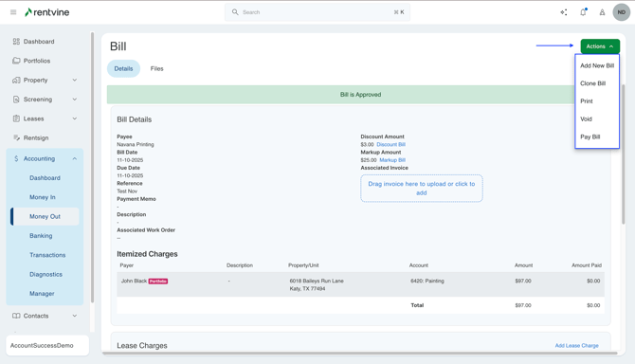Expand the Screening menu chevron
The image size is (635, 364).
[75, 100]
